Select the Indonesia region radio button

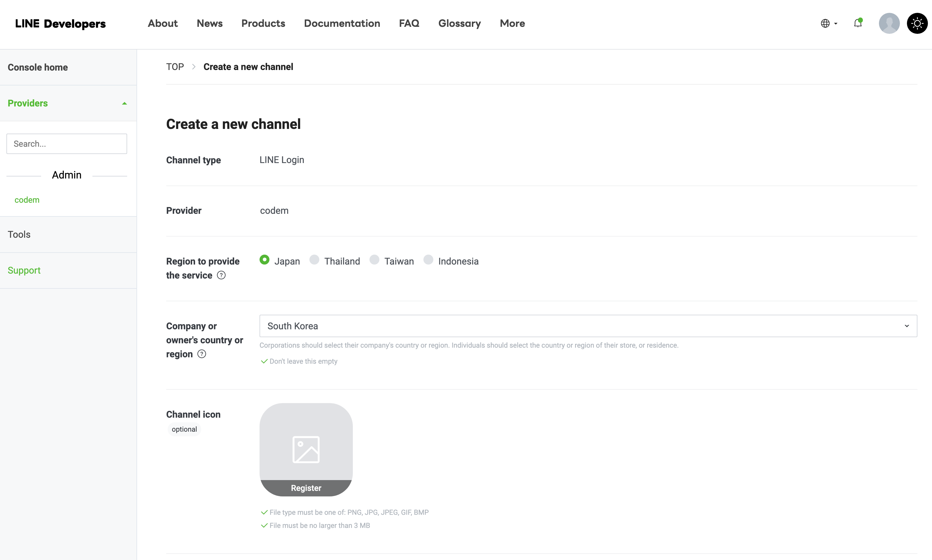[428, 260]
